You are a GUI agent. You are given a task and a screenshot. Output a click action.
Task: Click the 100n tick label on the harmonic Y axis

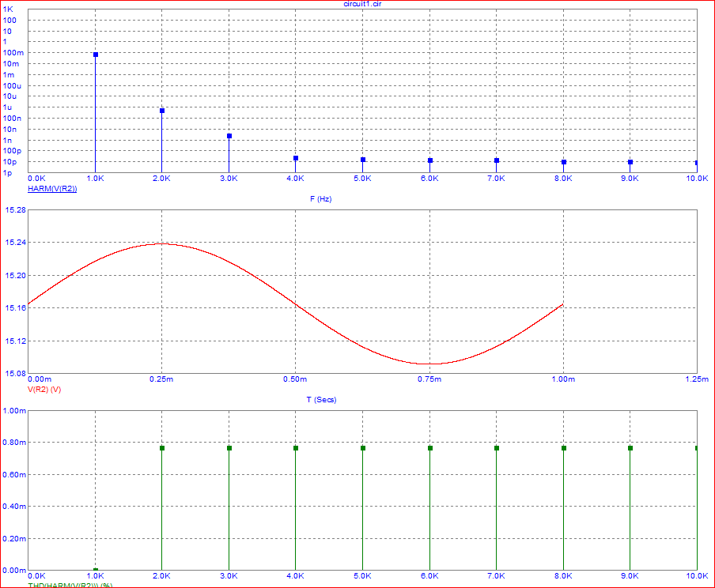(12, 119)
